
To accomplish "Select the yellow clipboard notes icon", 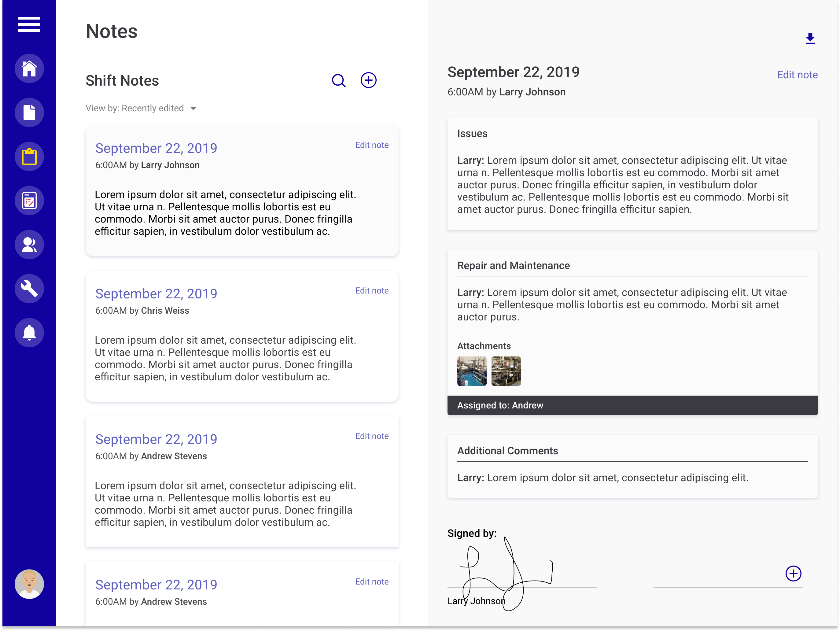I will tap(29, 157).
